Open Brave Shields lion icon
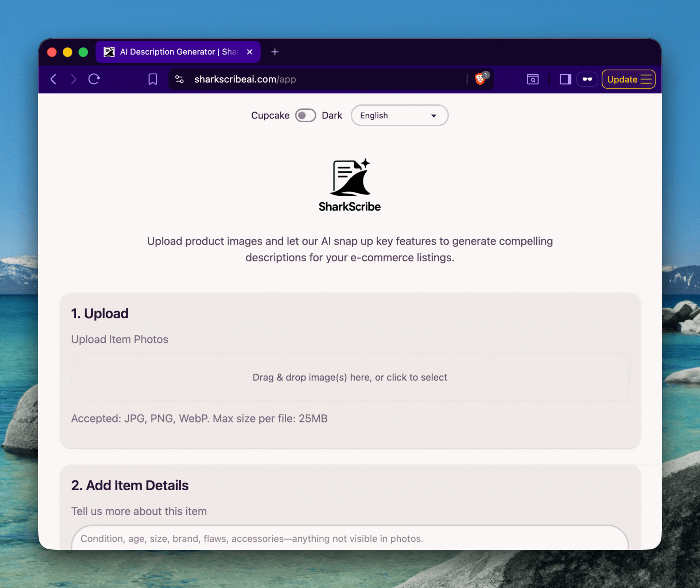This screenshot has width=700, height=588. coord(481,79)
